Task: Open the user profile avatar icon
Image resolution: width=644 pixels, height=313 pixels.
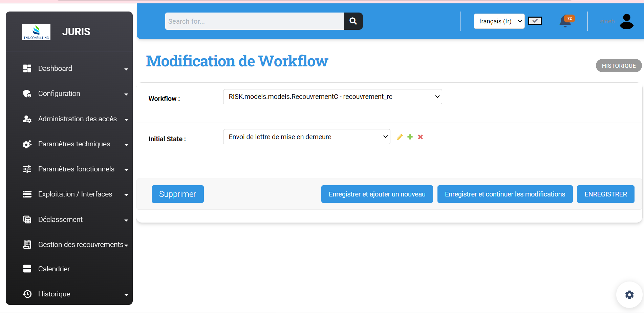Action: 626,21
